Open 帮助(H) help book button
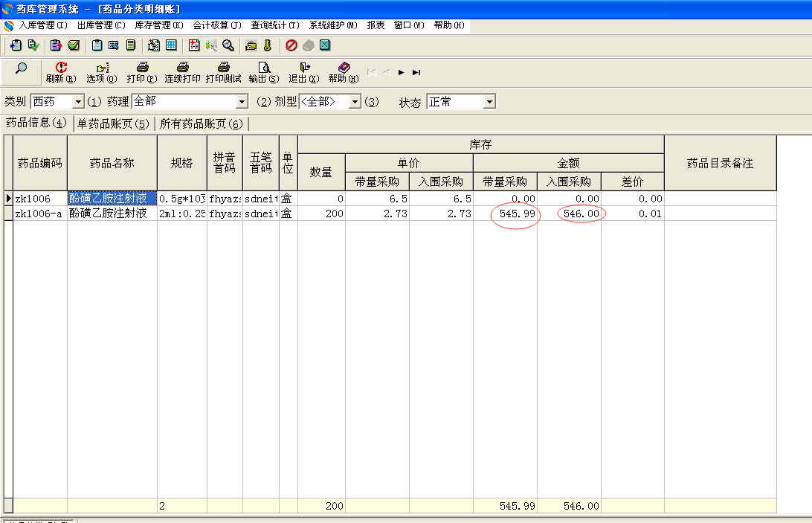 344,73
